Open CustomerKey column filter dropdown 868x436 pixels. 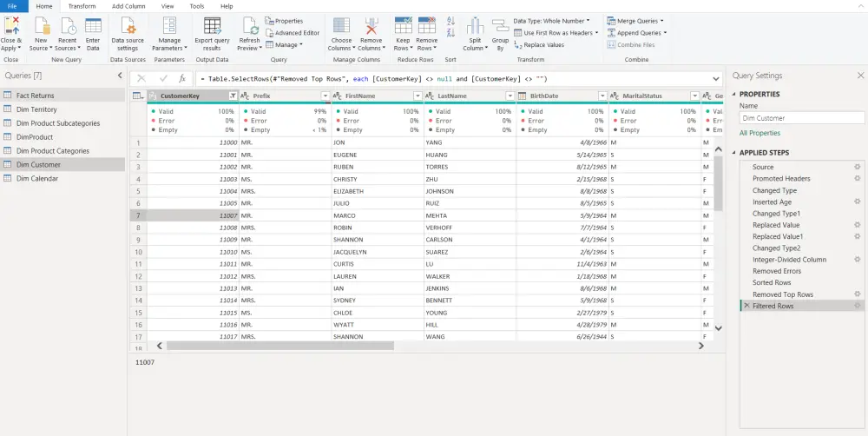tap(233, 96)
